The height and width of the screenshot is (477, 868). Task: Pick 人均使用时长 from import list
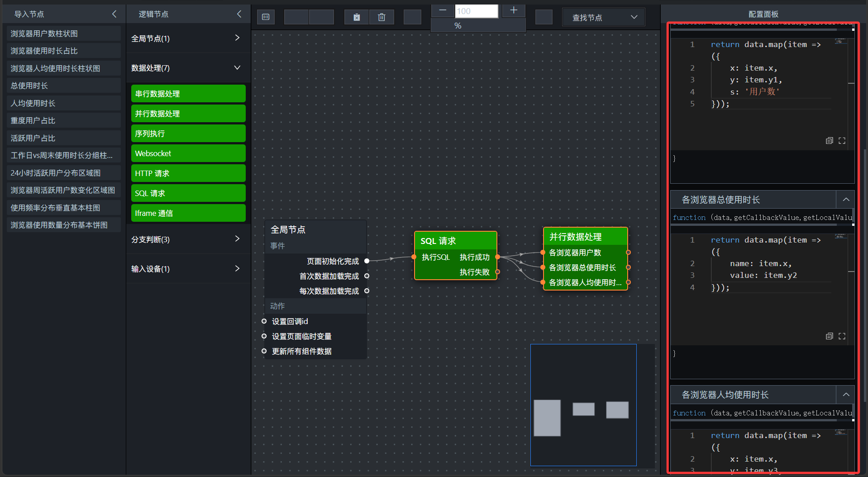[x=64, y=103]
